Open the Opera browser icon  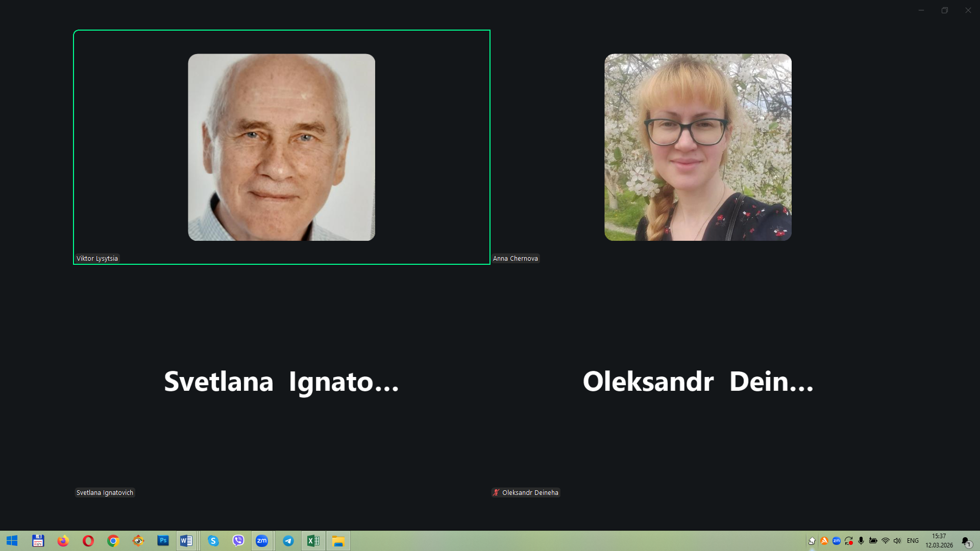tap(88, 541)
